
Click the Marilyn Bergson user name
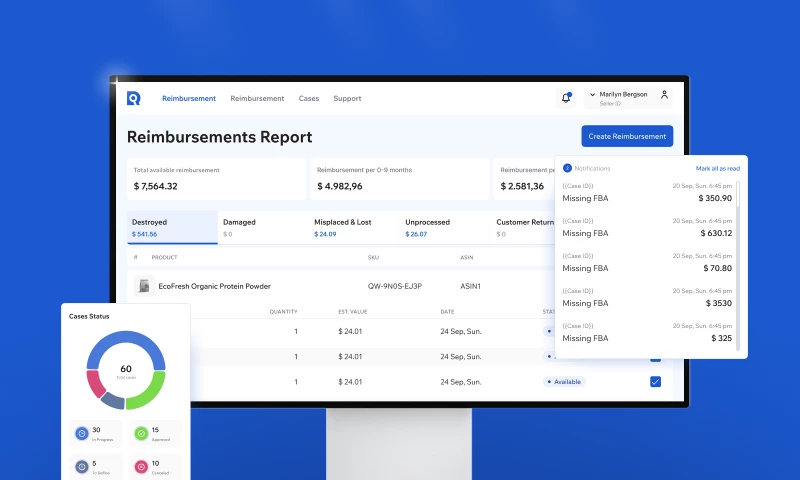(623, 94)
